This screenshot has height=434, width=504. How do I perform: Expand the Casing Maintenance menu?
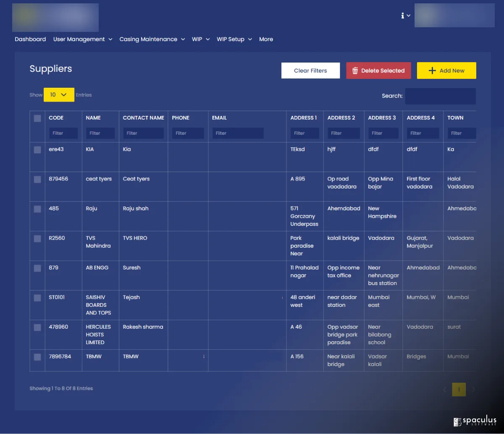point(152,39)
